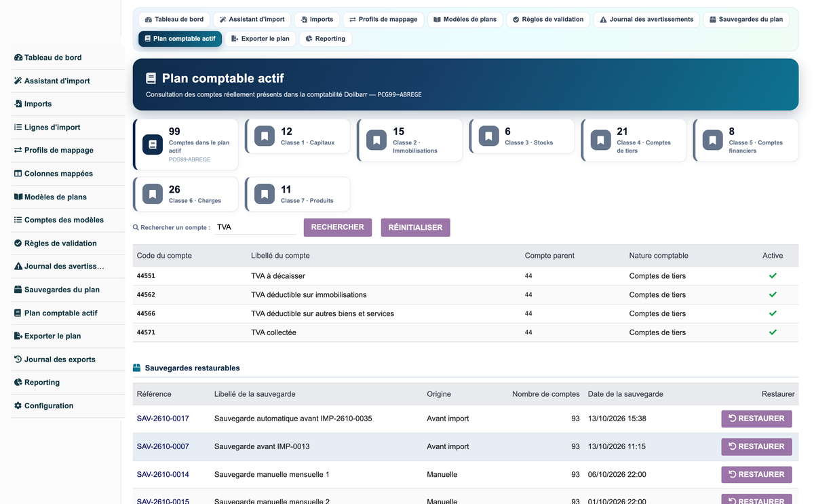
Task: Click the Code du compte column header
Action: [164, 256]
